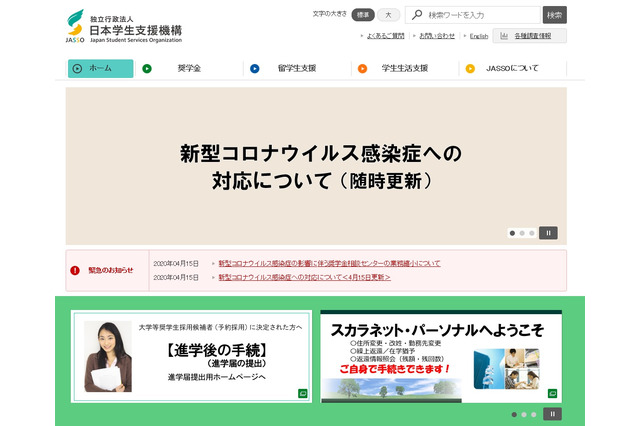
Task: Click the first 2020年04月15日 date
Action: point(176,264)
